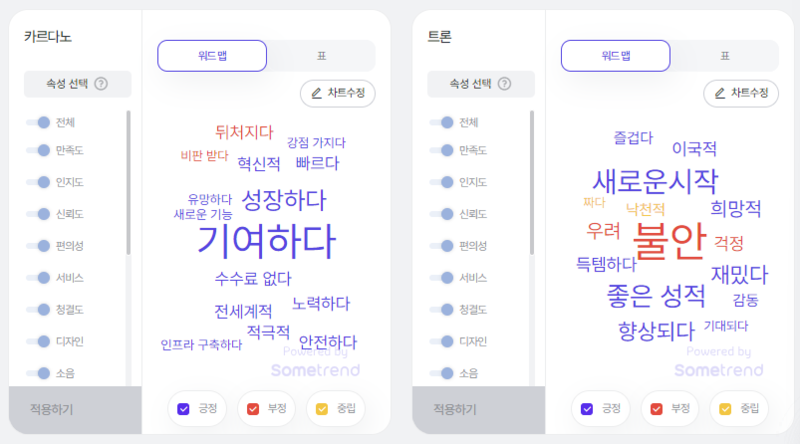Viewport: 800px width, 444px height.
Task: Uncheck red 부정 checkbox in 트론 panel
Action: point(656,409)
